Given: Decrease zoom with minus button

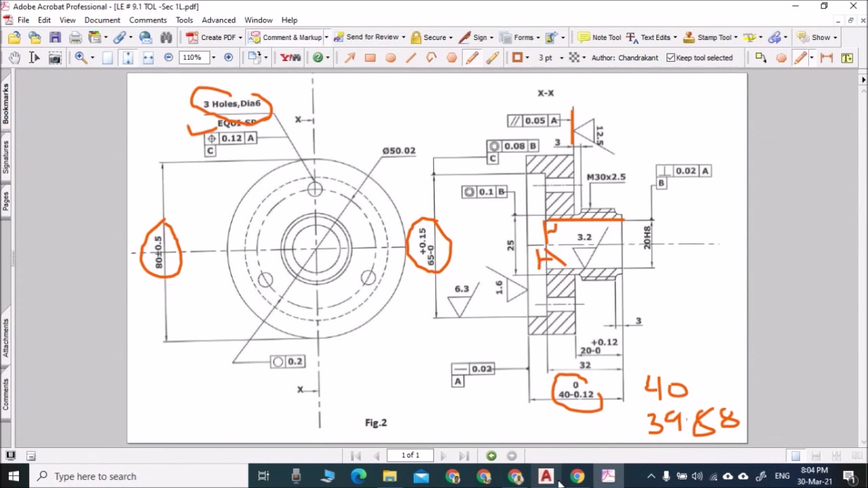Looking at the screenshot, I should pyautogui.click(x=168, y=58).
